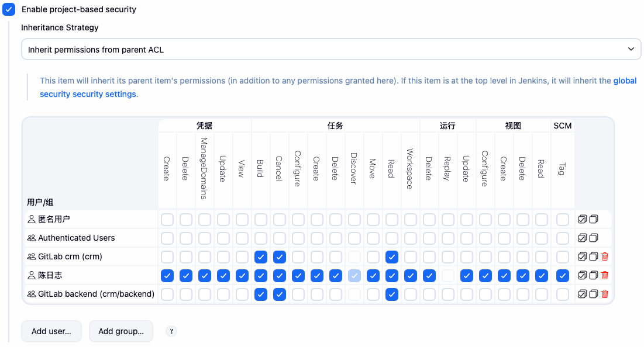This screenshot has height=347, width=644.
Task: Click the Add group… button
Action: click(x=120, y=331)
